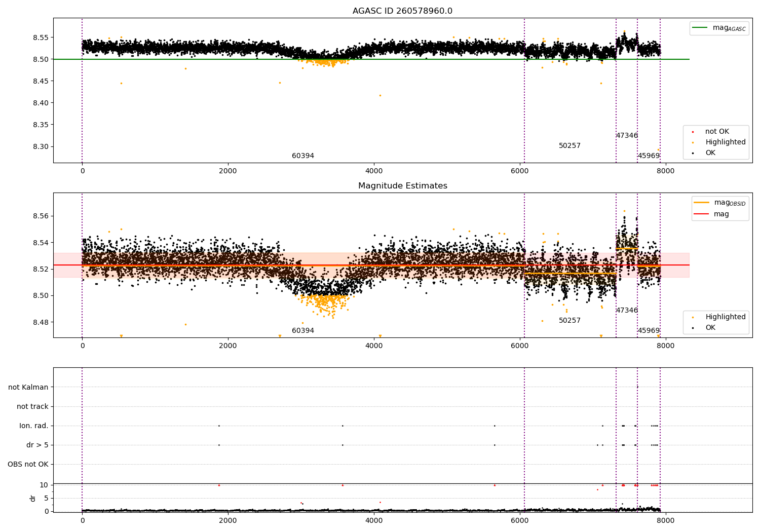Click the 'Ion. rad.' axis label
760x532 pixels.
[34, 426]
